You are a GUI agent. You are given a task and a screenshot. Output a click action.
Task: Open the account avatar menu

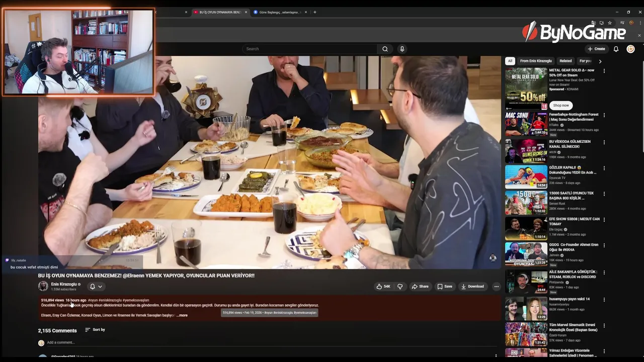(x=630, y=49)
